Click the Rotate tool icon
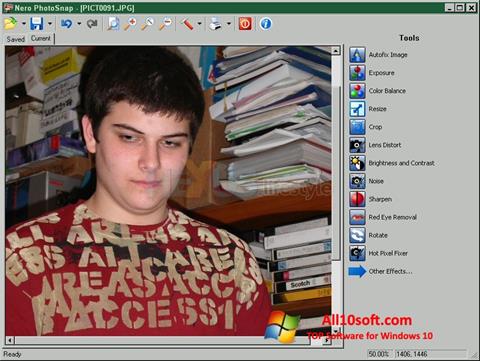This screenshot has height=361, width=480. point(357,235)
